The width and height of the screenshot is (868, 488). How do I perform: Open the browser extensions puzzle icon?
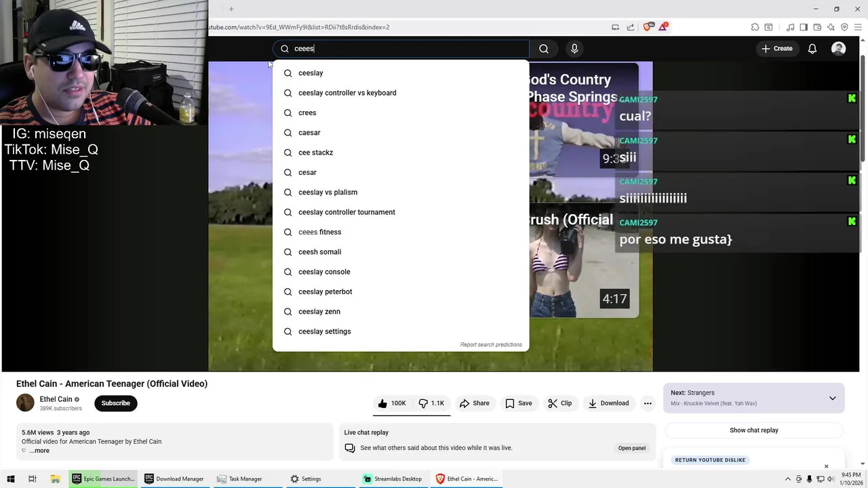(755, 27)
